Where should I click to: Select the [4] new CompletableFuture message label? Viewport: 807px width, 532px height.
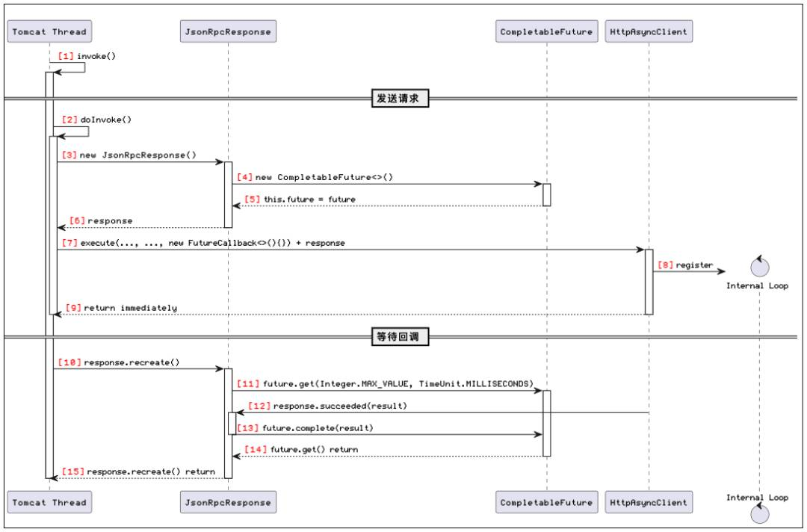[315, 177]
